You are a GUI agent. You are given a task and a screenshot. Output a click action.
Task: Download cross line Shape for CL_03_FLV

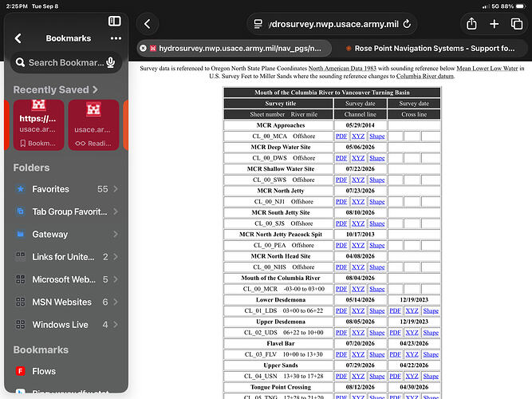click(x=431, y=354)
